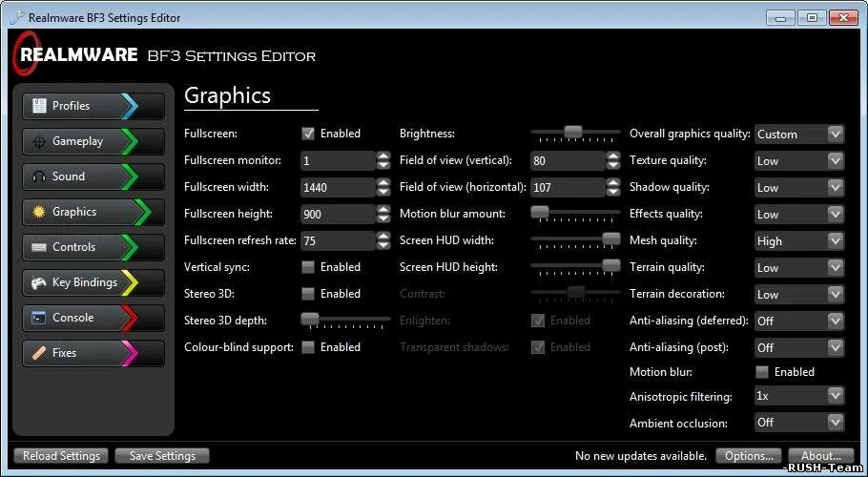Click the horizontal Field of view field
This screenshot has width=868, height=477.
[568, 188]
